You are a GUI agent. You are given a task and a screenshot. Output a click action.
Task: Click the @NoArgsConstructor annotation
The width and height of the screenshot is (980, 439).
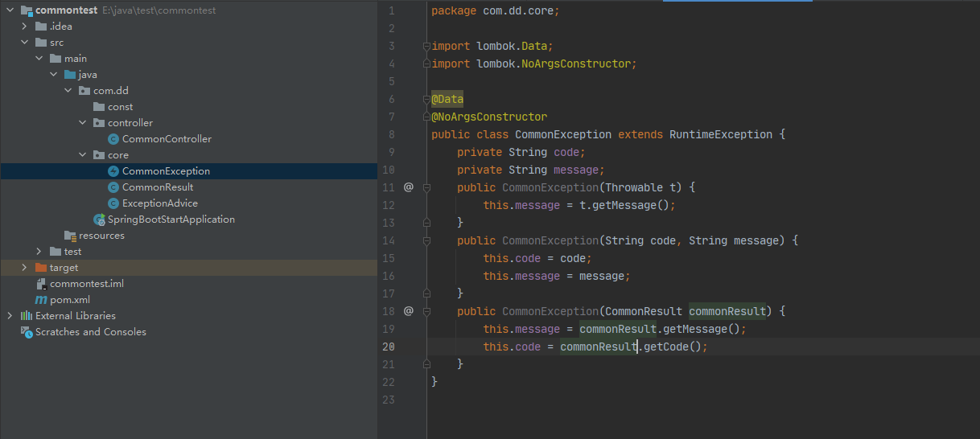(489, 117)
